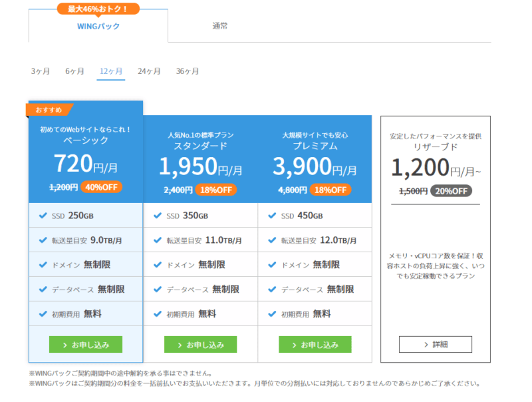Viewport: 532px width, 402px height.
Task: Click the 最大46%おトク badge
Action: pos(98,9)
